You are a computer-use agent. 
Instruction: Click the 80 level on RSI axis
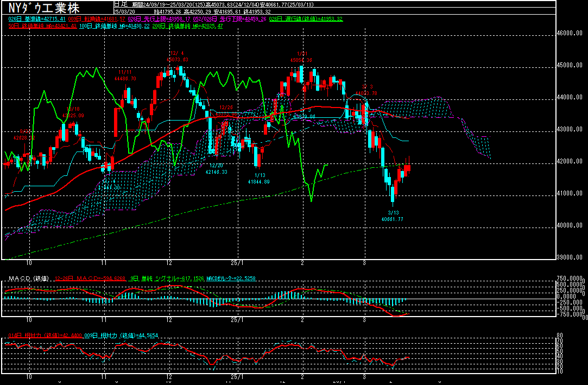(x=560, y=336)
